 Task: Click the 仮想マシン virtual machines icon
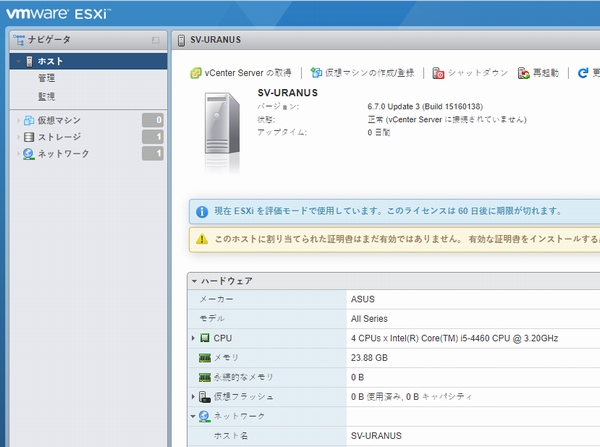click(x=29, y=120)
